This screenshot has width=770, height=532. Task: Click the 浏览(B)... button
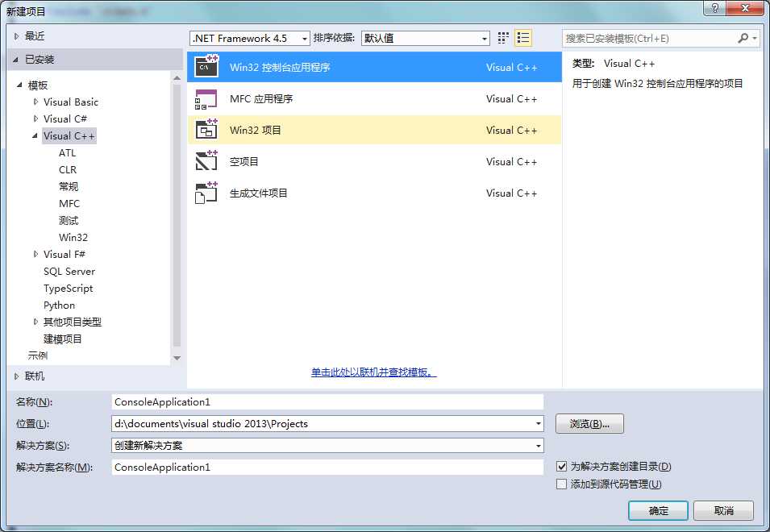point(589,423)
